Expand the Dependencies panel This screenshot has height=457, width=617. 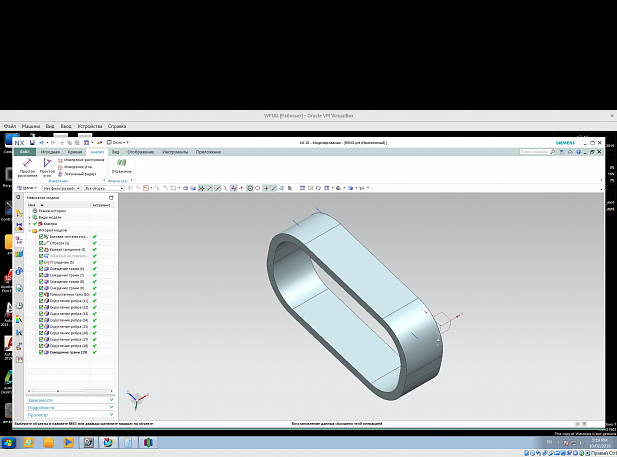[69, 399]
